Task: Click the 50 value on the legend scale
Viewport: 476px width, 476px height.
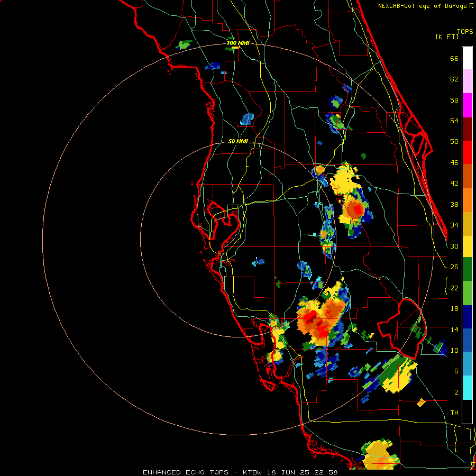Action: tap(454, 141)
